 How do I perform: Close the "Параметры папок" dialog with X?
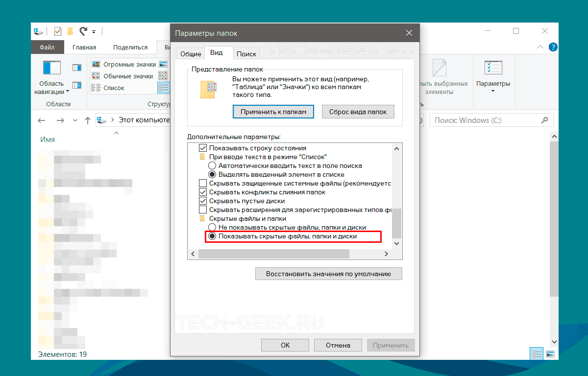pos(409,33)
